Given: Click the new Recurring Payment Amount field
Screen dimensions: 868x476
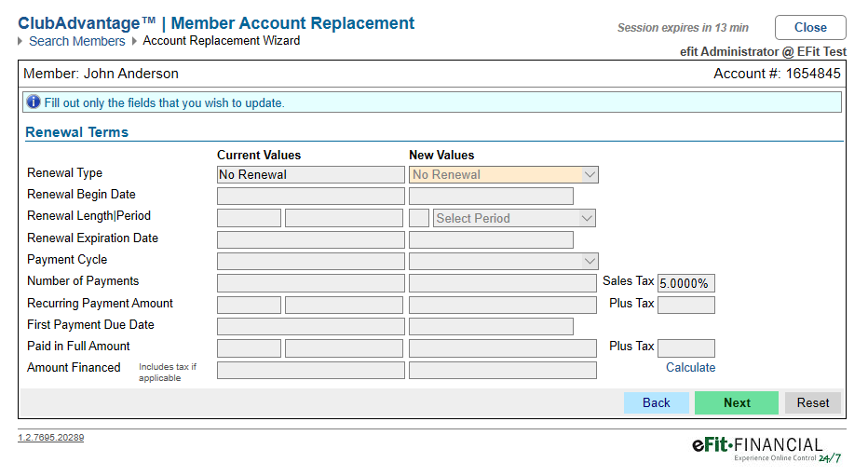Looking at the screenshot, I should tap(503, 305).
